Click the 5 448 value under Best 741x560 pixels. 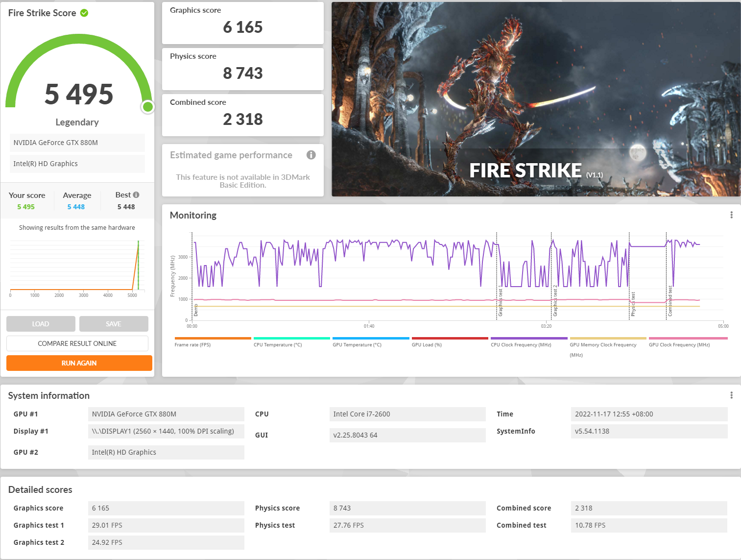pos(126,207)
